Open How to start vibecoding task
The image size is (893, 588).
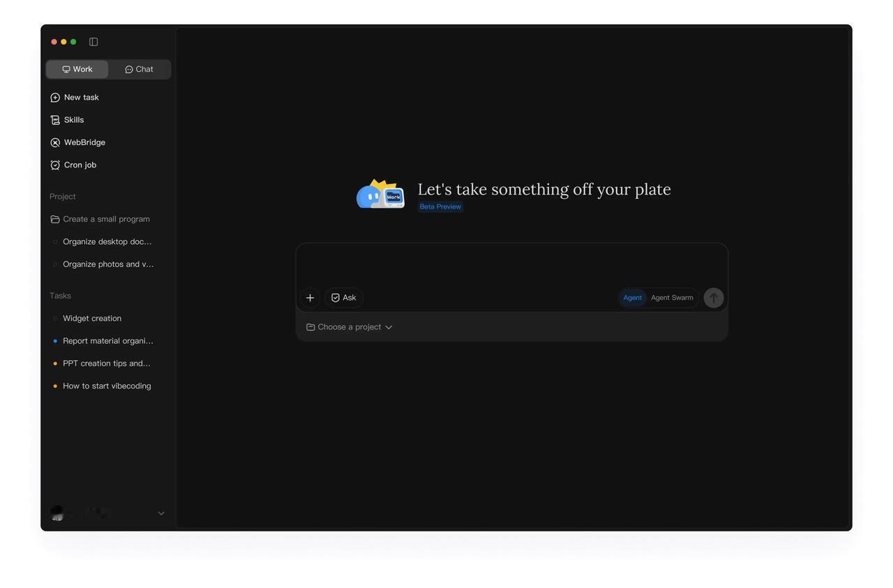point(103,386)
